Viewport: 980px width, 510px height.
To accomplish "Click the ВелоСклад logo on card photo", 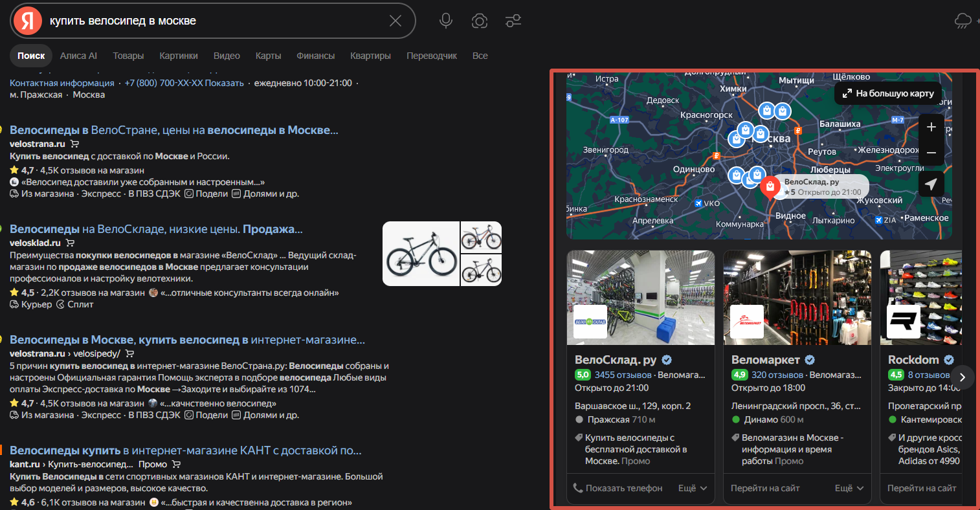I will (x=590, y=322).
